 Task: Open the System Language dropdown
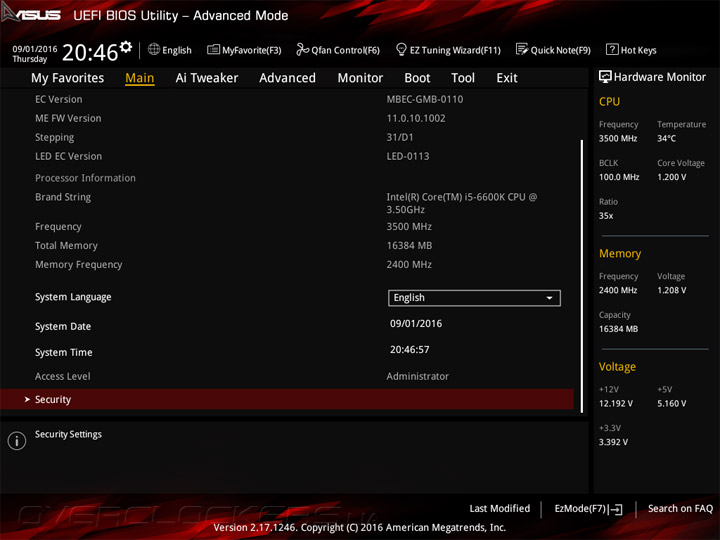474,298
